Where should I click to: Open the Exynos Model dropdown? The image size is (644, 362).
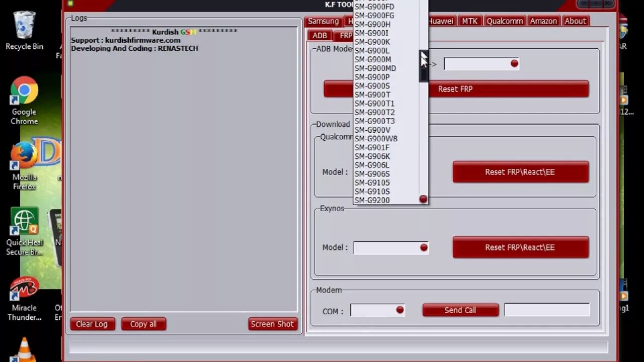tap(424, 247)
